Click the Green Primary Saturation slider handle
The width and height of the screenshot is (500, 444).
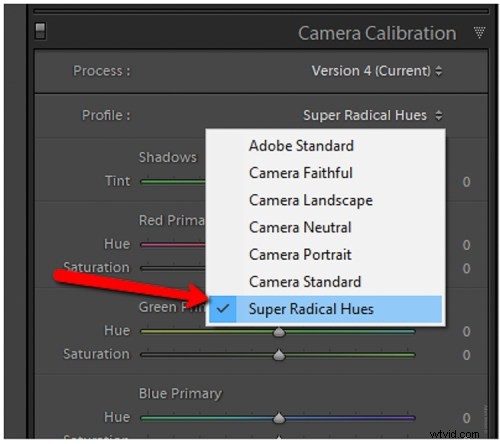tap(279, 355)
